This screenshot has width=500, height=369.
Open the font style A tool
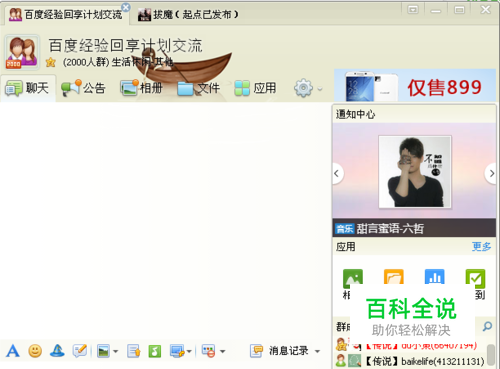pos(13,351)
